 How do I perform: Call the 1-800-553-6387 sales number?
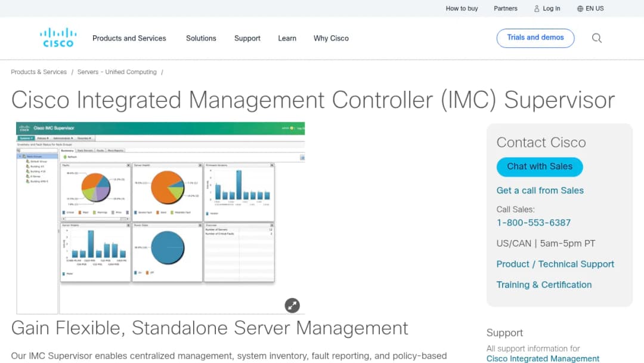(533, 223)
